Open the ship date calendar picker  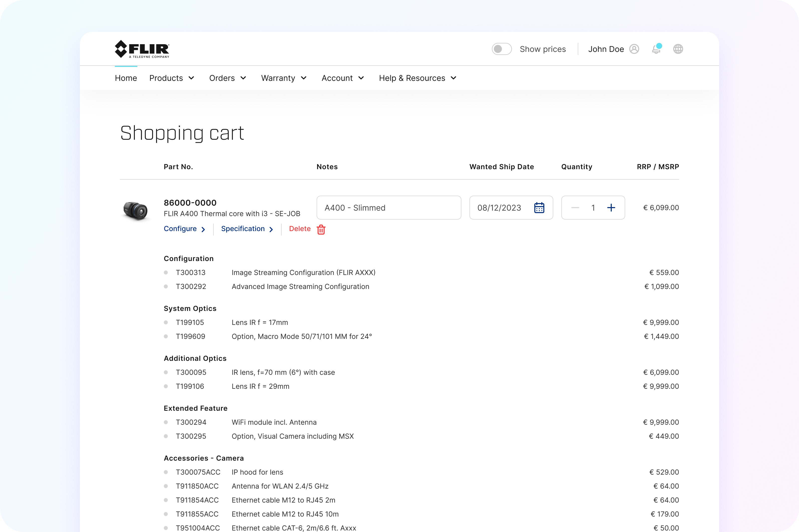pos(539,208)
